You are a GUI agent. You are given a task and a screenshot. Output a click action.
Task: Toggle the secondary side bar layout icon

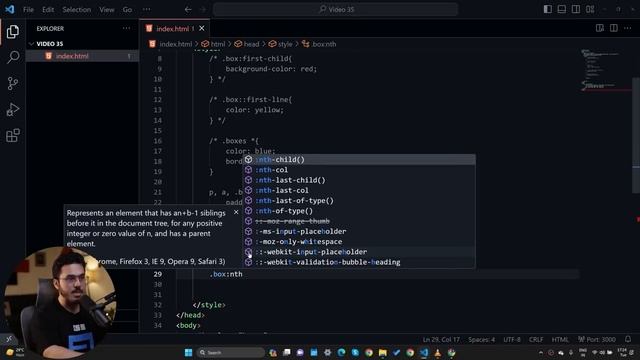click(576, 9)
